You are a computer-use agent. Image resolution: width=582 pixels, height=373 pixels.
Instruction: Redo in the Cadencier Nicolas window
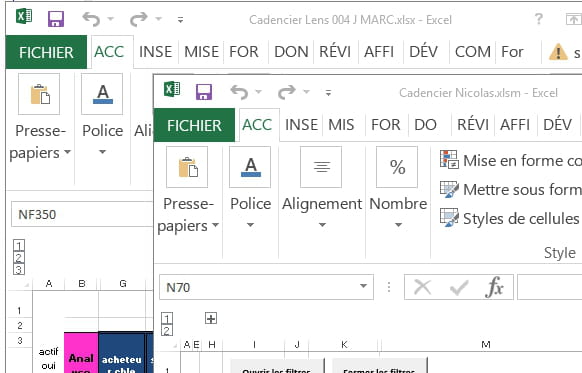(287, 92)
